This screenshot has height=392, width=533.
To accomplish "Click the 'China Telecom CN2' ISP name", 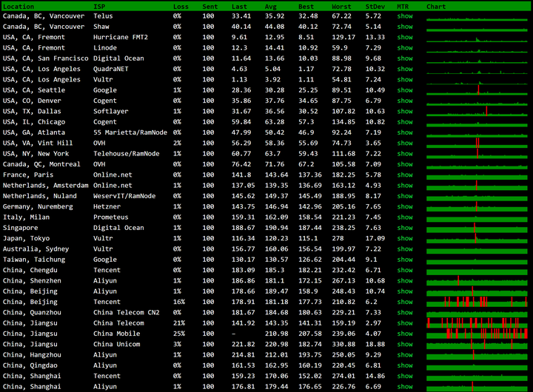I will pyautogui.click(x=127, y=313).
